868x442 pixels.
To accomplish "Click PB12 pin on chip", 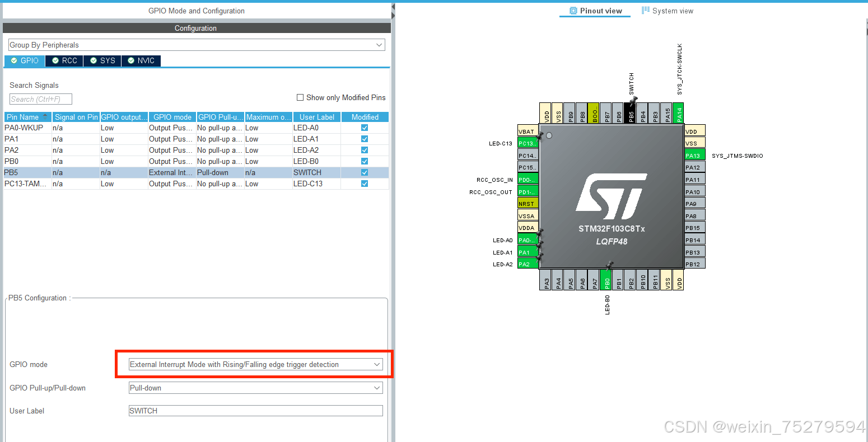I will [695, 264].
